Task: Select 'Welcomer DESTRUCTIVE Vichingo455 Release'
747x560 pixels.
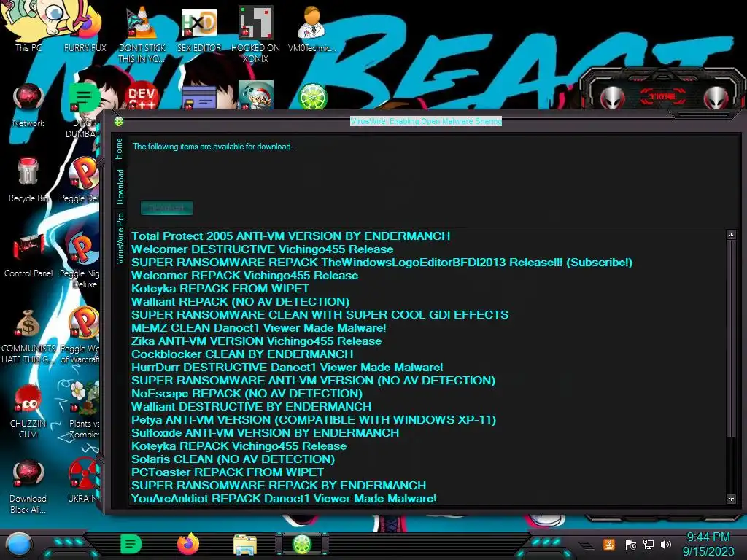Action: click(x=262, y=249)
